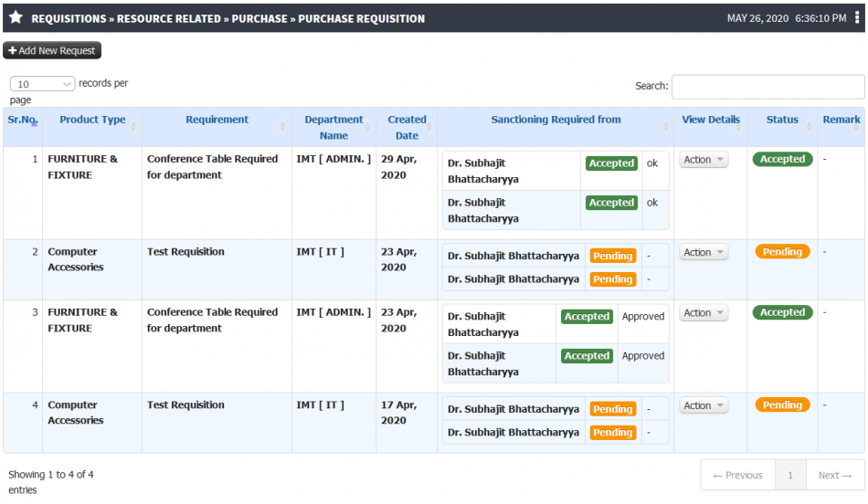Select 'Test Requisition' in row 2
Viewport: 868px width, 504px height.
point(186,252)
